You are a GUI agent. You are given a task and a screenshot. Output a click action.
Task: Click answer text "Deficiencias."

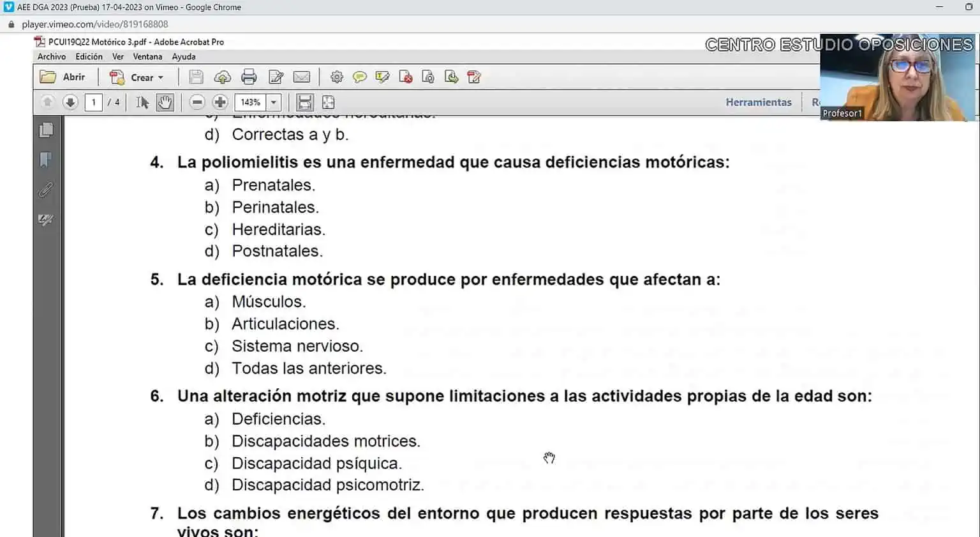click(x=279, y=420)
